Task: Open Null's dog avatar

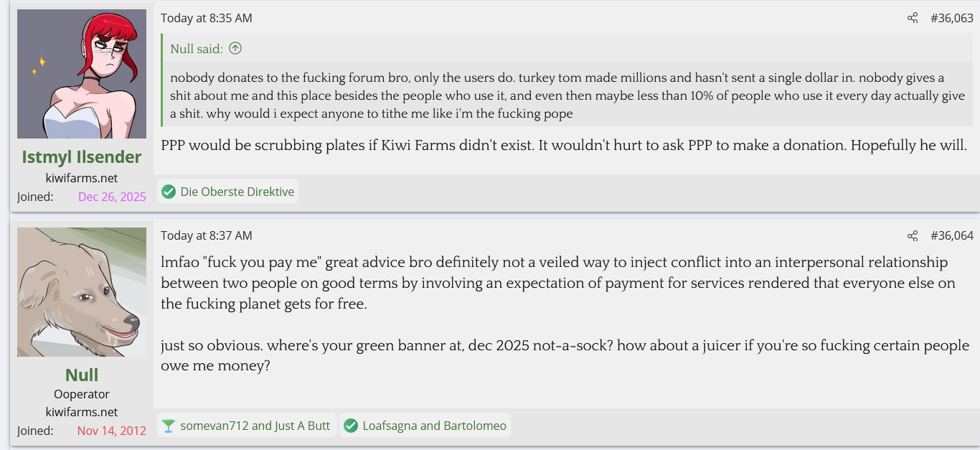Action: (82, 292)
